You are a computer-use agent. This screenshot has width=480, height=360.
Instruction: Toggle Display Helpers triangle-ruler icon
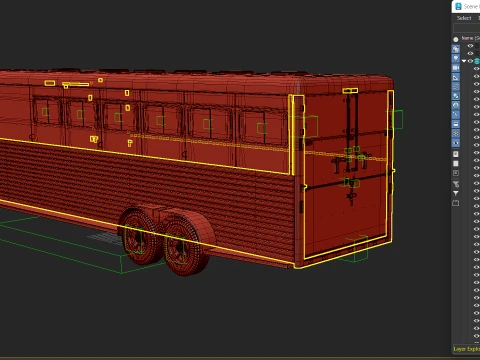pyautogui.click(x=456, y=77)
